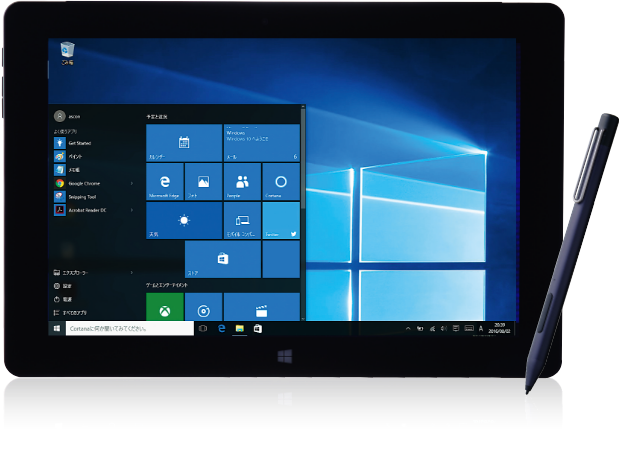This screenshot has height=457, width=619.
Task: Open the Weather tile with sun icon
Action: [184, 220]
